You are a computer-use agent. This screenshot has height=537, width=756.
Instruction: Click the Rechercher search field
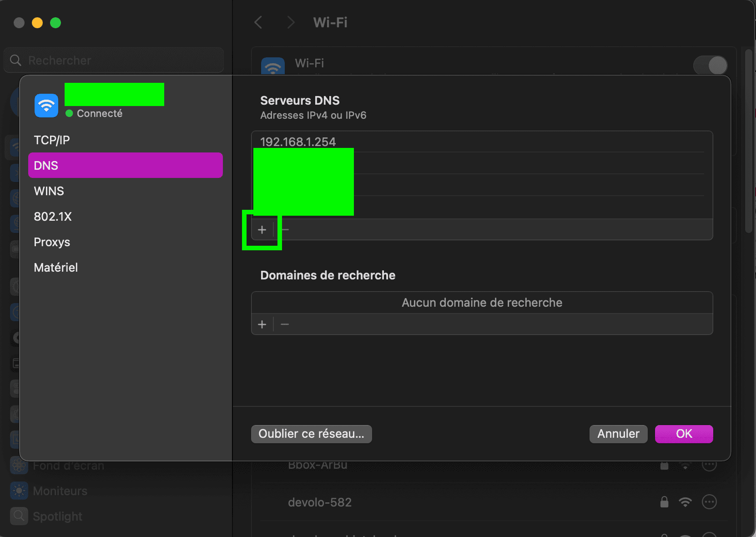point(114,60)
